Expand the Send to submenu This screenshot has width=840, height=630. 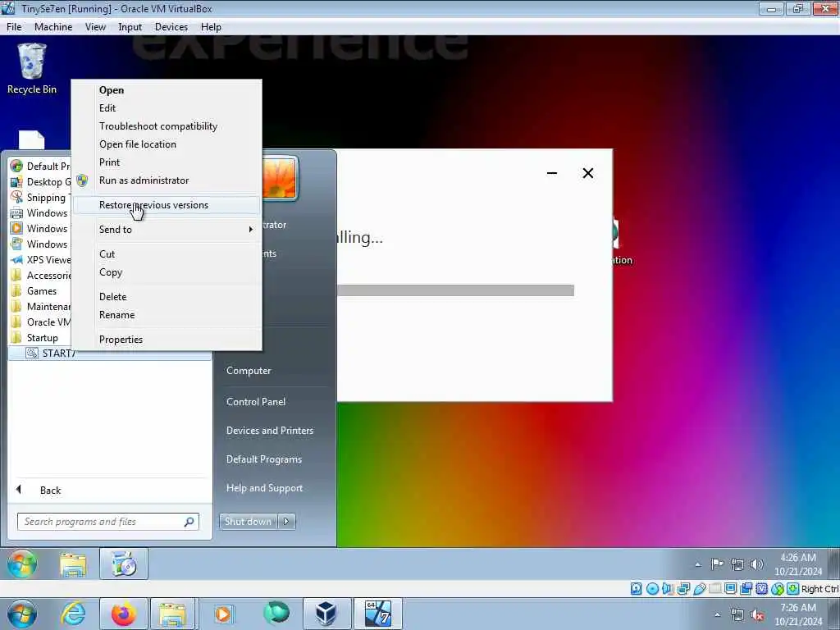pos(167,230)
